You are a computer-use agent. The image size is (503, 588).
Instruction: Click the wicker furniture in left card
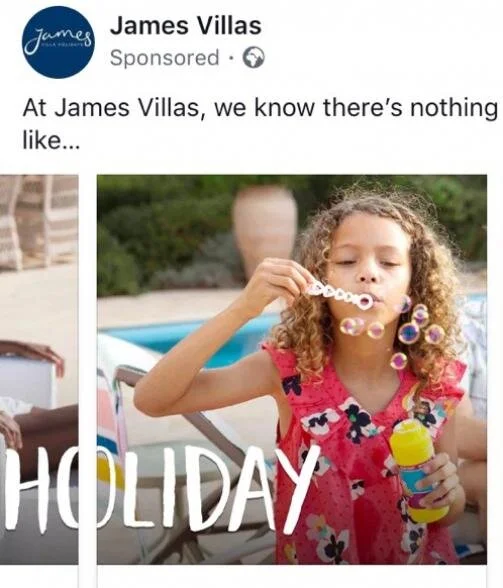pyautogui.click(x=39, y=221)
